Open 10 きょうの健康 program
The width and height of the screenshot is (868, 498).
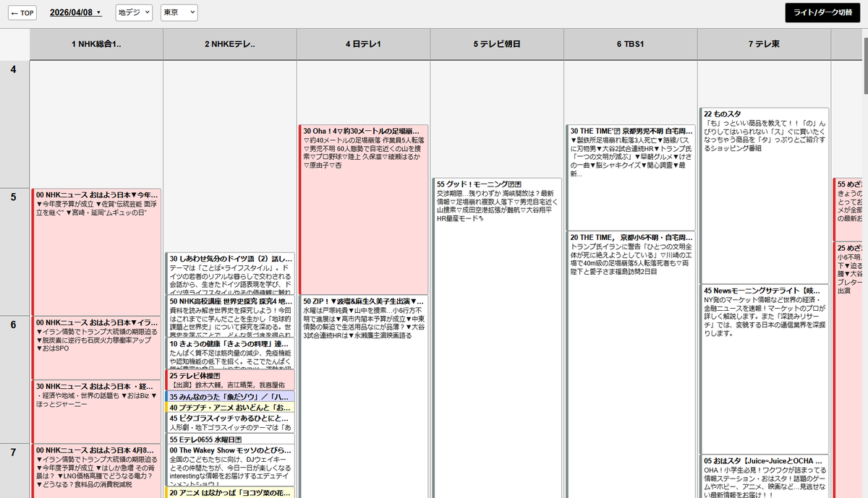230,353
